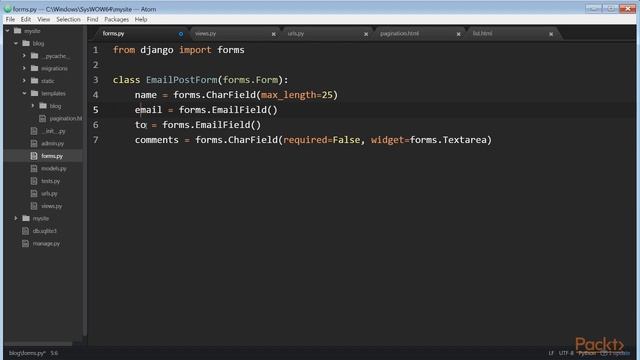Click the LF line ending selector

[551, 353]
